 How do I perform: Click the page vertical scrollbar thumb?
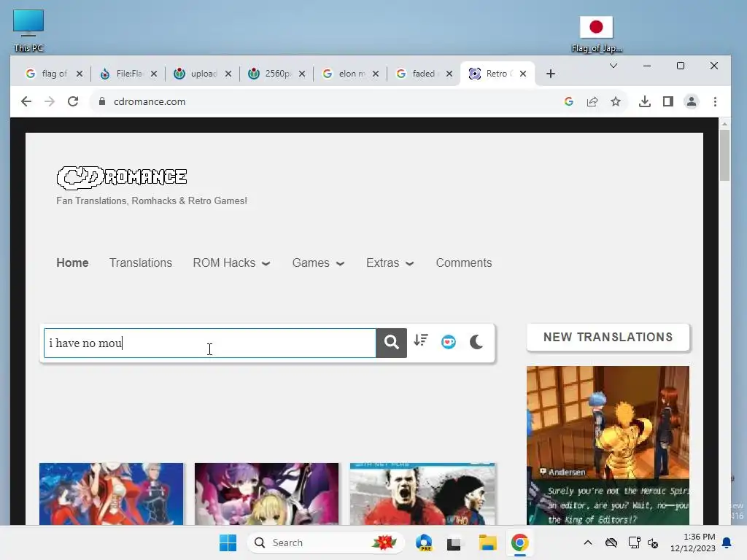(724, 155)
